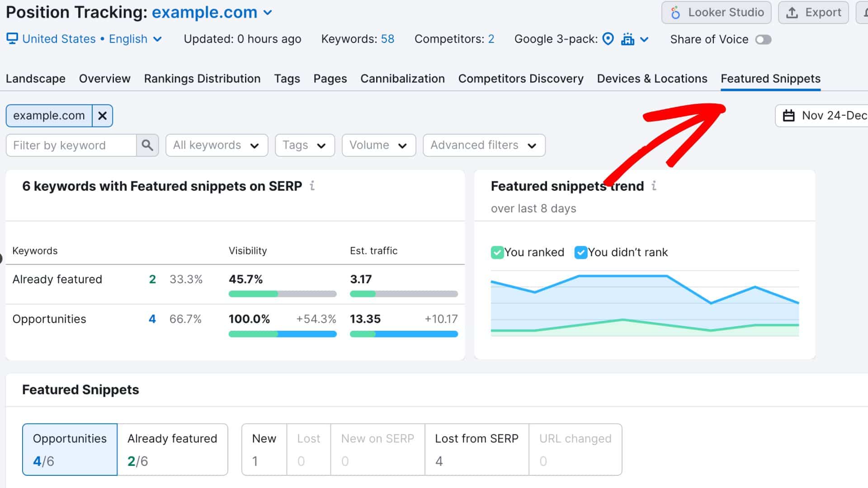The image size is (868, 488).
Task: Click the monitor icon before United States
Action: (x=12, y=38)
